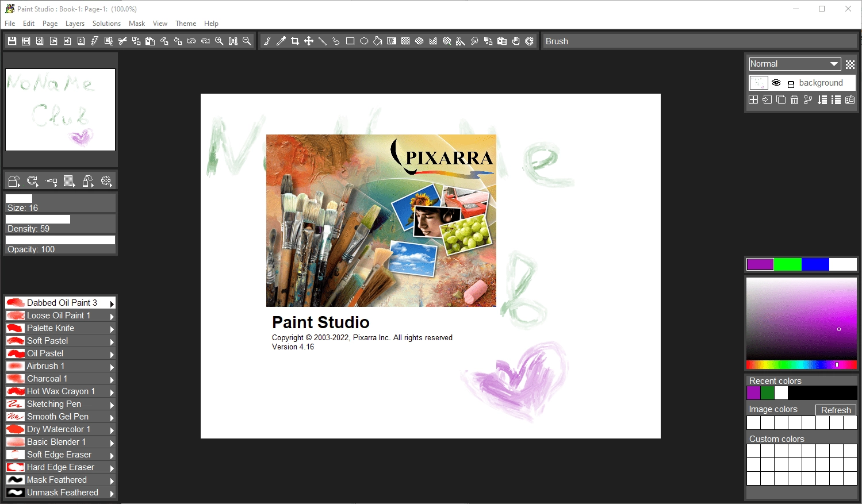The image size is (862, 504).
Task: Click the Rotate canvas tool icon
Action: pos(530,41)
